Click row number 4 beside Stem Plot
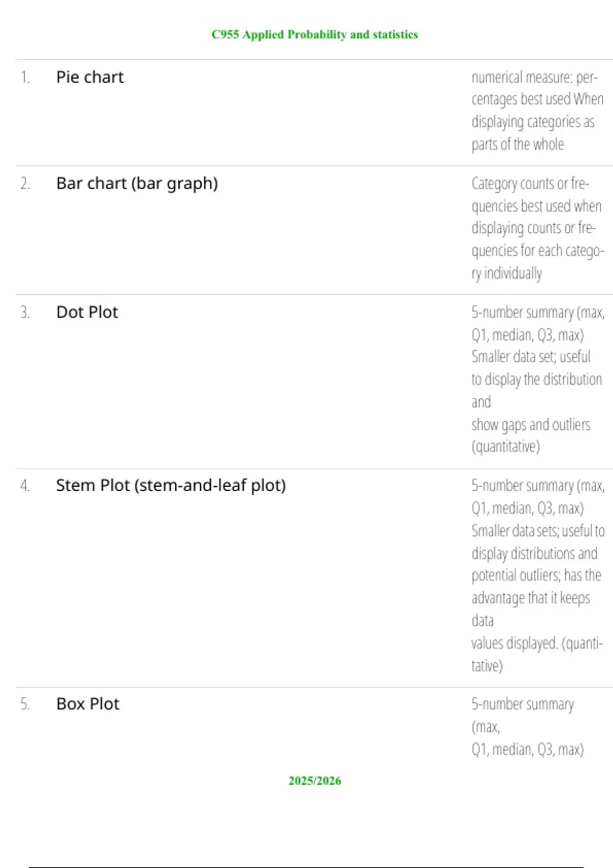613x868 pixels. (x=25, y=485)
